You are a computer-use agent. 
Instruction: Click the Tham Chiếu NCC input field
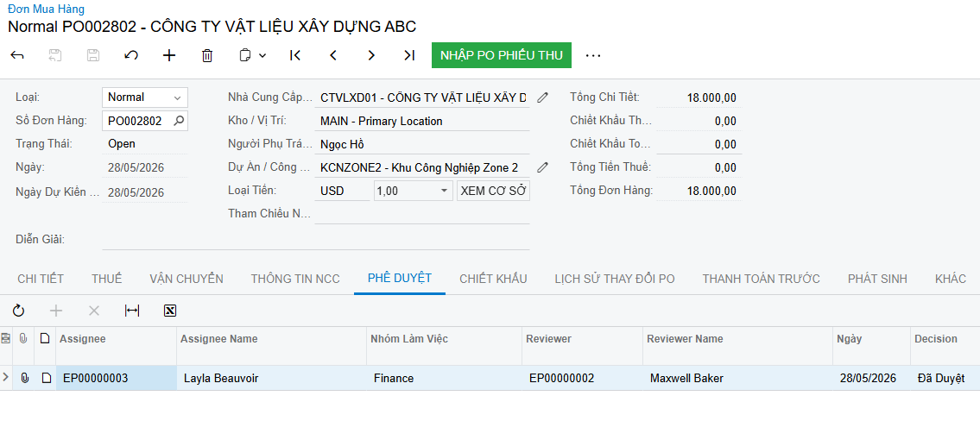coord(422,214)
